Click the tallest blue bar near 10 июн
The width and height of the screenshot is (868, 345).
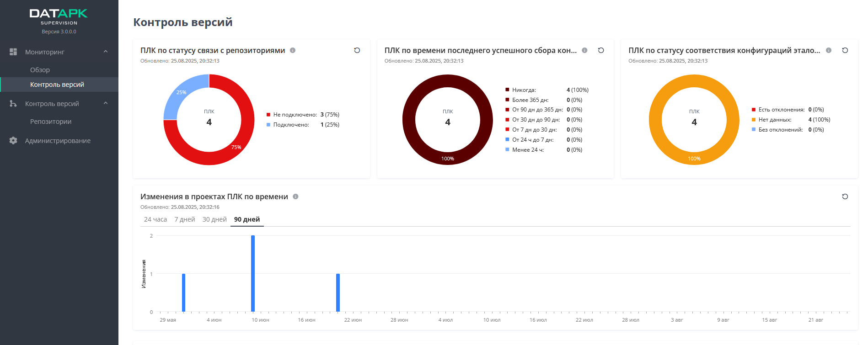tap(253, 273)
